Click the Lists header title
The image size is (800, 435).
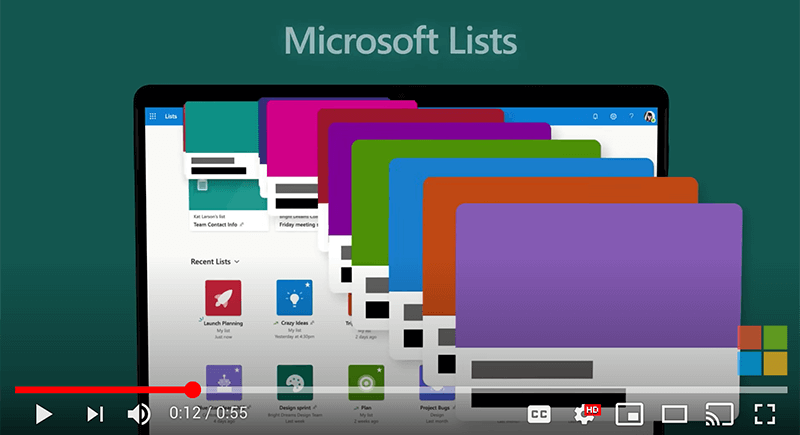pos(170,116)
